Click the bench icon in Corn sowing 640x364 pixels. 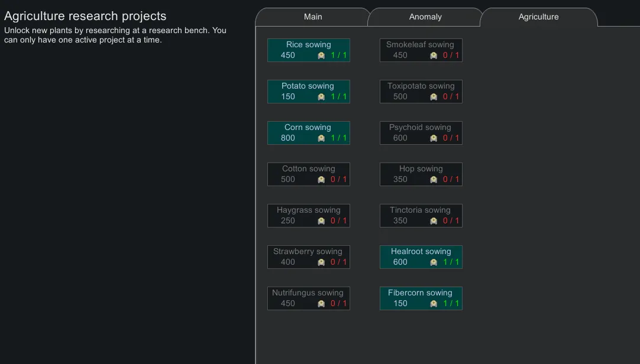pos(321,138)
